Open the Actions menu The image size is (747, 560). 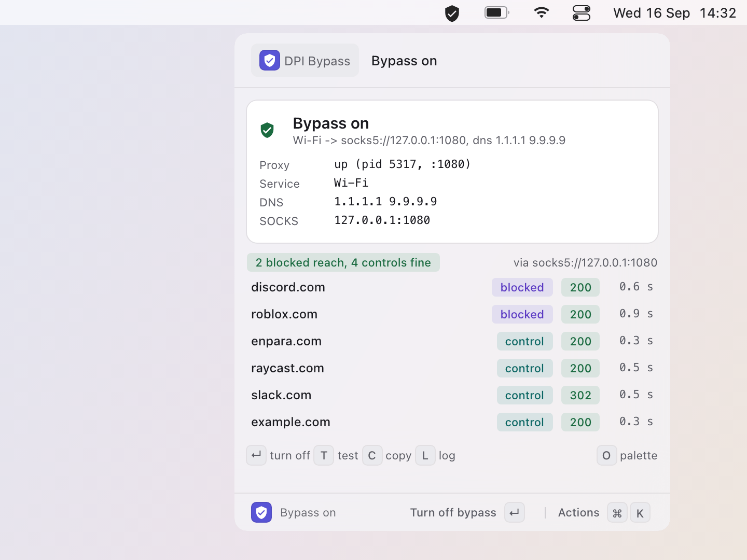(x=579, y=513)
